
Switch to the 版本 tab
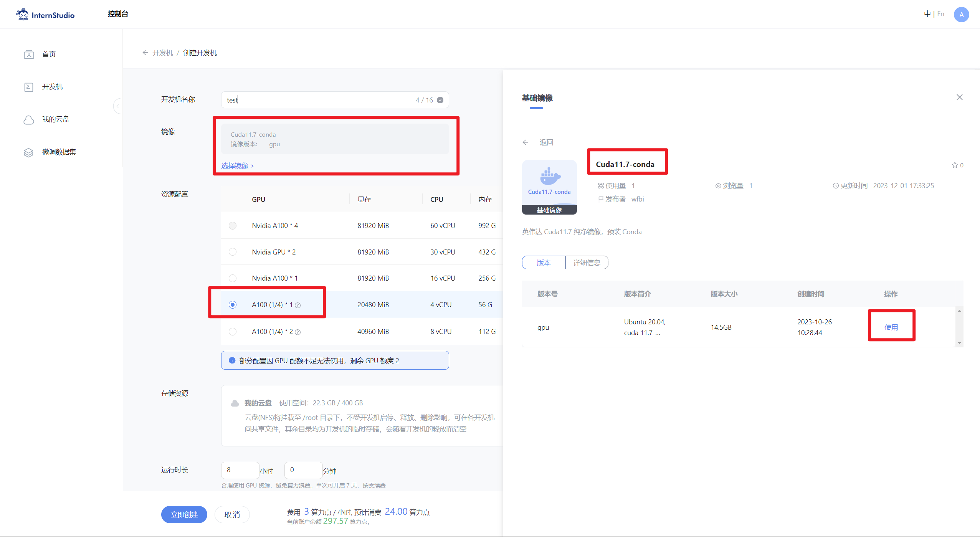(544, 263)
